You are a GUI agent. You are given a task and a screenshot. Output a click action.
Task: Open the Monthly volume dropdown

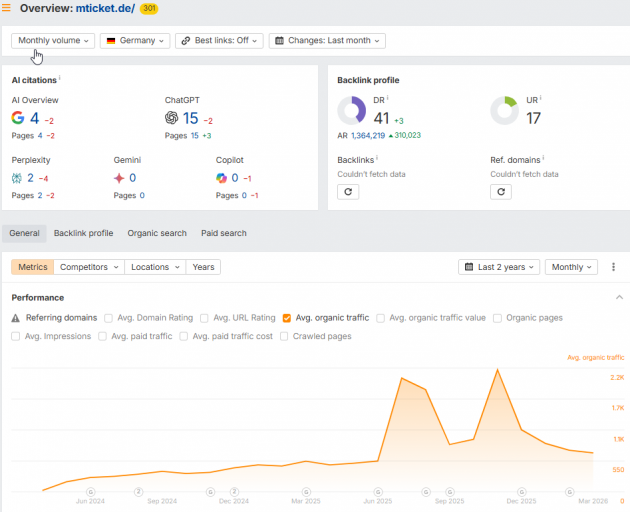53,41
